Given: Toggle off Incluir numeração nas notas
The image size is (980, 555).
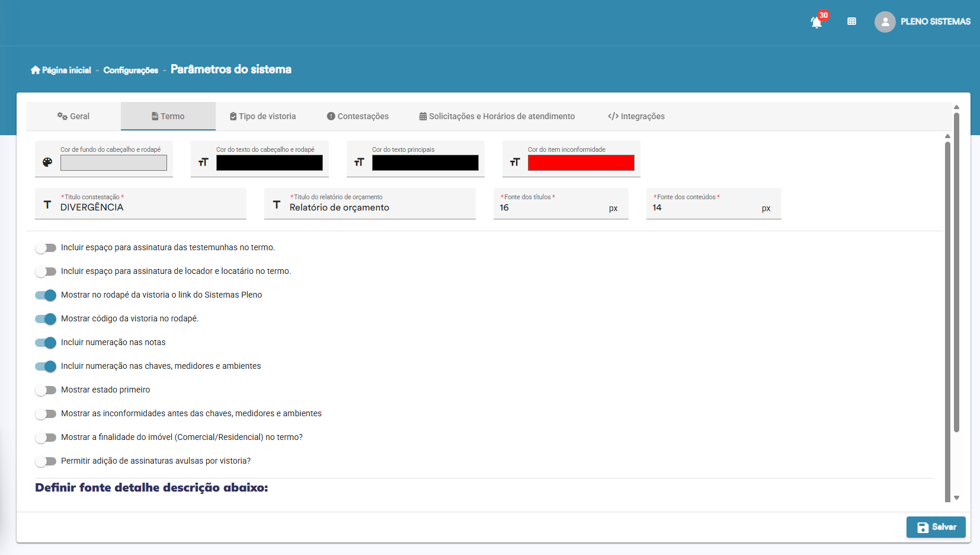Looking at the screenshot, I should (x=46, y=343).
